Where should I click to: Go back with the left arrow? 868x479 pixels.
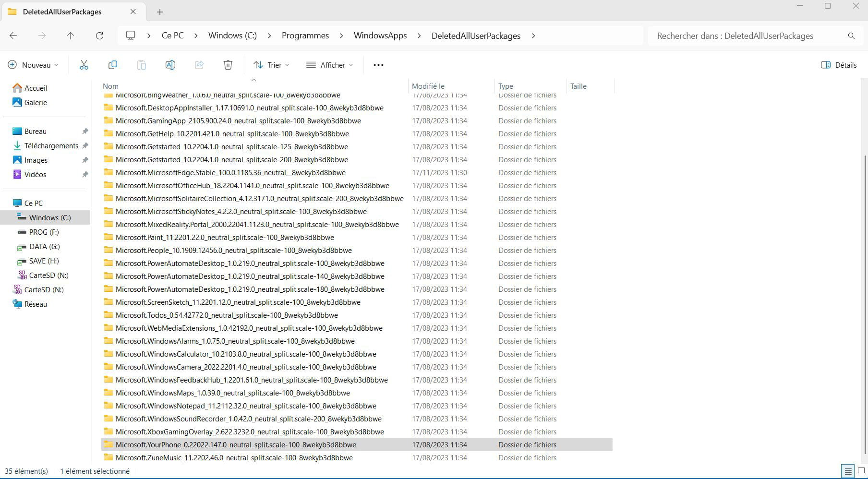pos(13,36)
